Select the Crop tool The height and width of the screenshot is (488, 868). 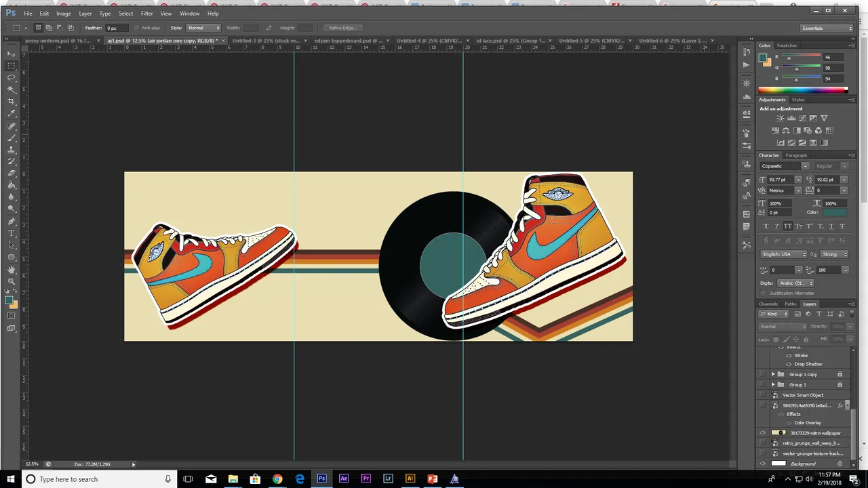point(12,102)
